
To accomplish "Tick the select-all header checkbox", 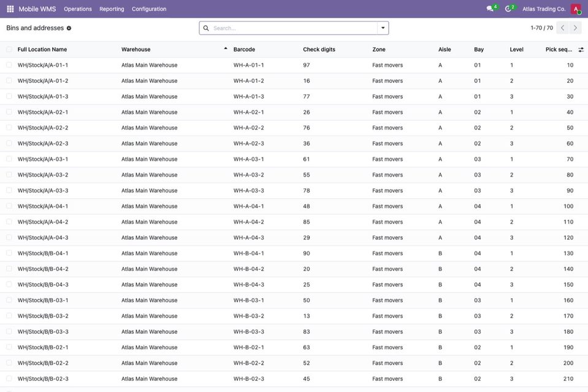I will [9, 49].
